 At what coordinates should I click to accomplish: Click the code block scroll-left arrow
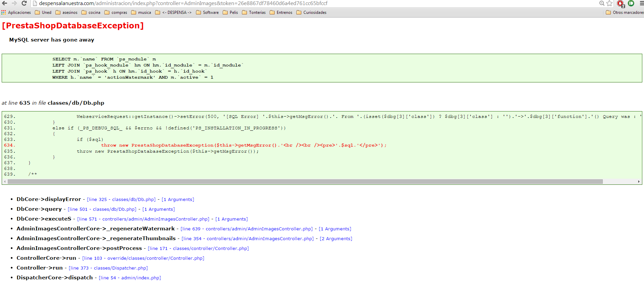pos(5,182)
